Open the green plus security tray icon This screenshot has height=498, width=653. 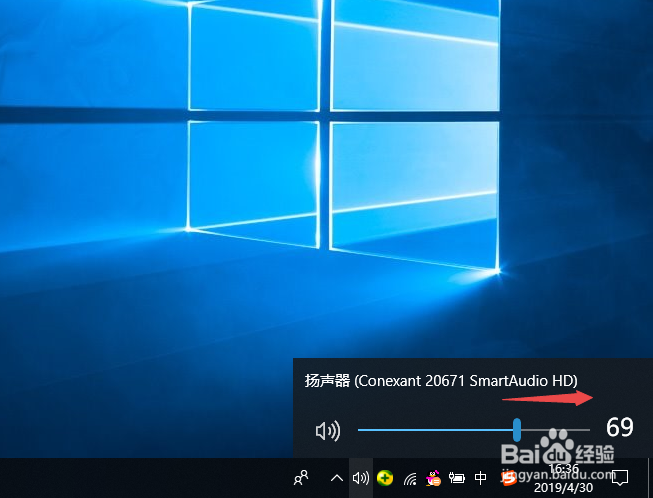pos(385,478)
